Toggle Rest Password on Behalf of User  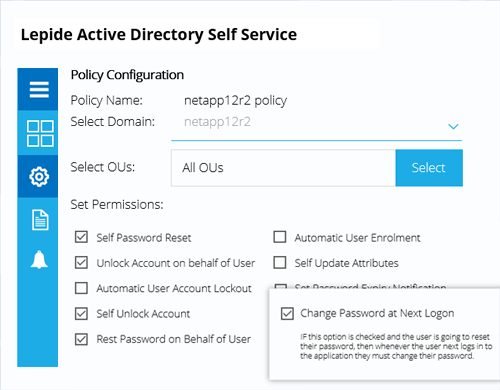pos(81,339)
